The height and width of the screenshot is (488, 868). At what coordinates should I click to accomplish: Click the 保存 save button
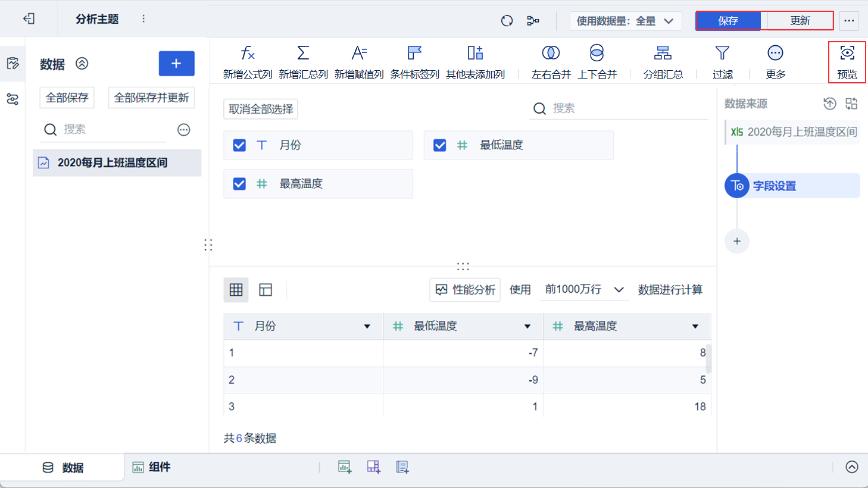pos(728,21)
